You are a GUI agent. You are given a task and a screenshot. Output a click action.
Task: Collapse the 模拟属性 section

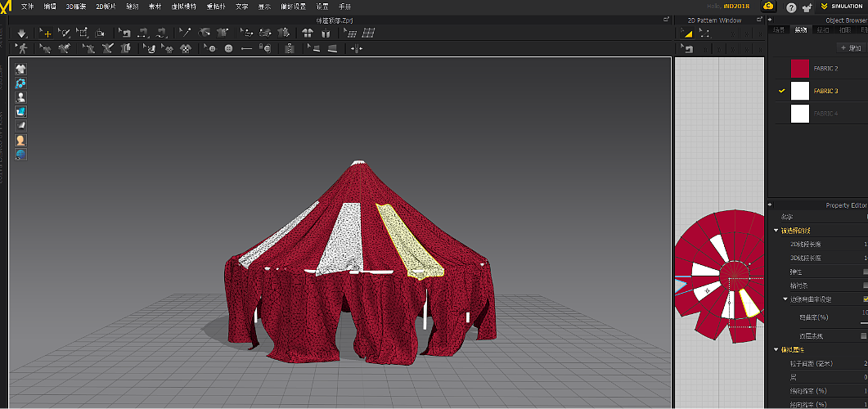tap(776, 350)
